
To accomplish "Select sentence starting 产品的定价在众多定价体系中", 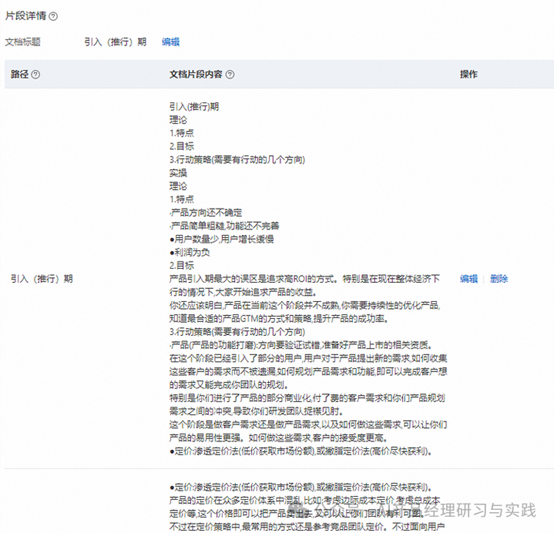I will pyautogui.click(x=305, y=507).
